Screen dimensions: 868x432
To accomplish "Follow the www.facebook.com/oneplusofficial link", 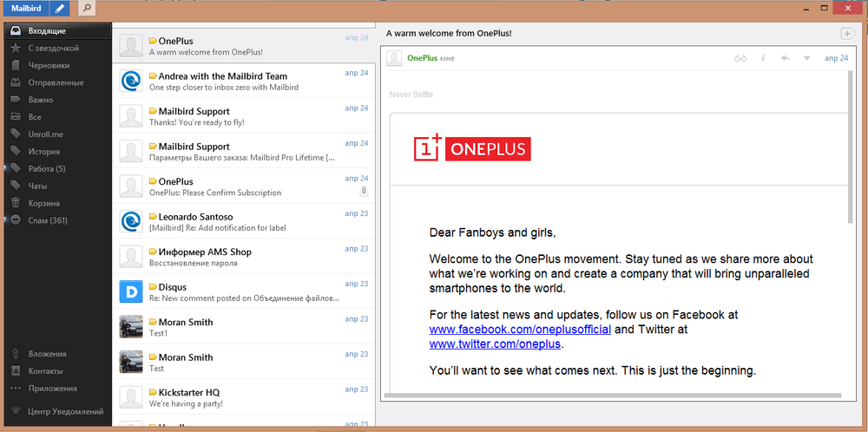I will tap(520, 330).
